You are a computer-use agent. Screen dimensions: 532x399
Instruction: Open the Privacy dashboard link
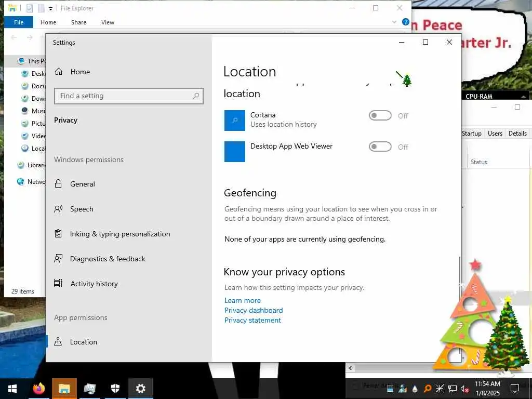click(254, 310)
